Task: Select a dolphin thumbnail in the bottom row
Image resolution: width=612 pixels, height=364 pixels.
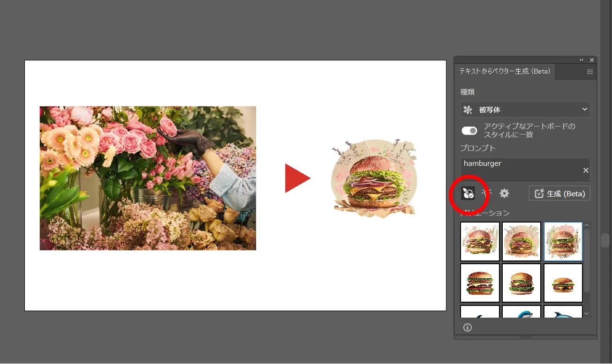Action: pyautogui.click(x=521, y=313)
